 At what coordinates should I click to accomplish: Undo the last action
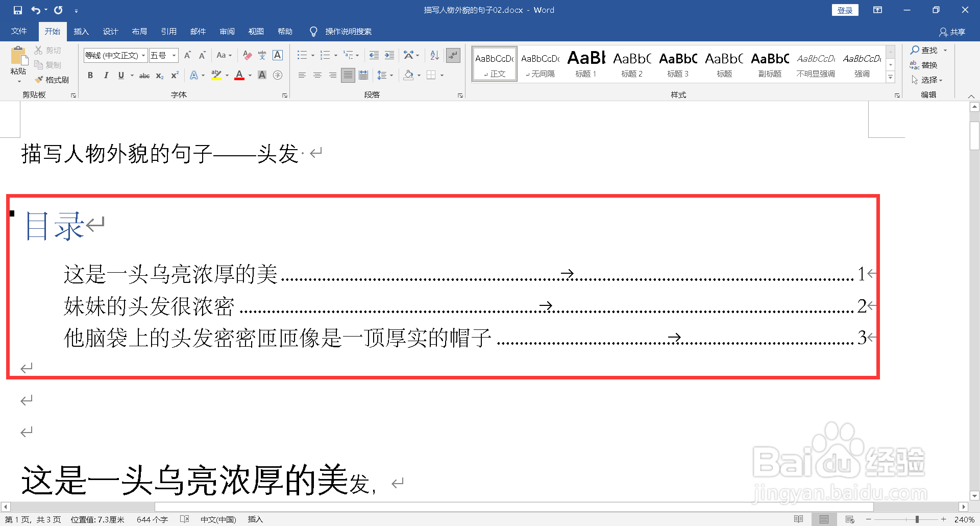pos(36,10)
